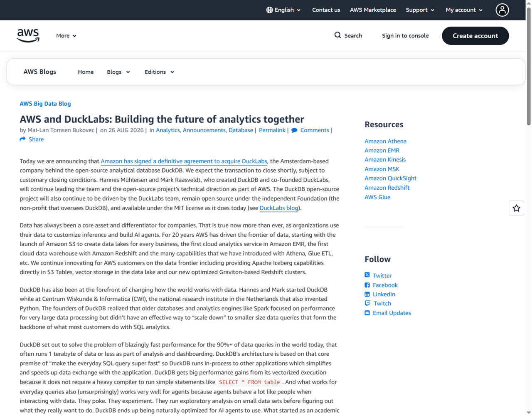Click the Twitter X icon
The width and height of the screenshot is (532, 416).
[367, 275]
